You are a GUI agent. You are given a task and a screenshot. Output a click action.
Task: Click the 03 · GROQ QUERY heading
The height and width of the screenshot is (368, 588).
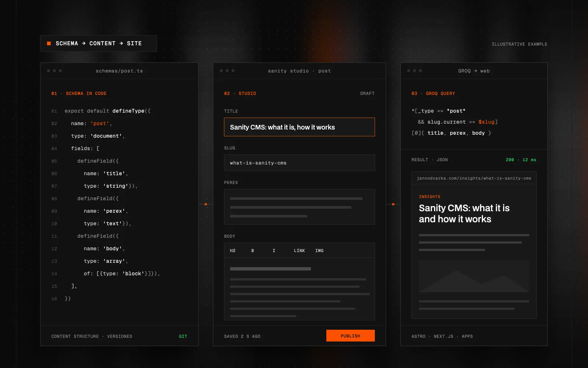[433, 93]
